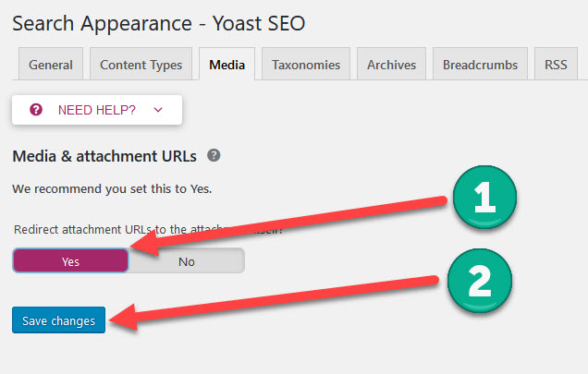Click the red arrow pointing at Save changes
This screenshot has width=588, height=374.
pyautogui.click(x=274, y=302)
